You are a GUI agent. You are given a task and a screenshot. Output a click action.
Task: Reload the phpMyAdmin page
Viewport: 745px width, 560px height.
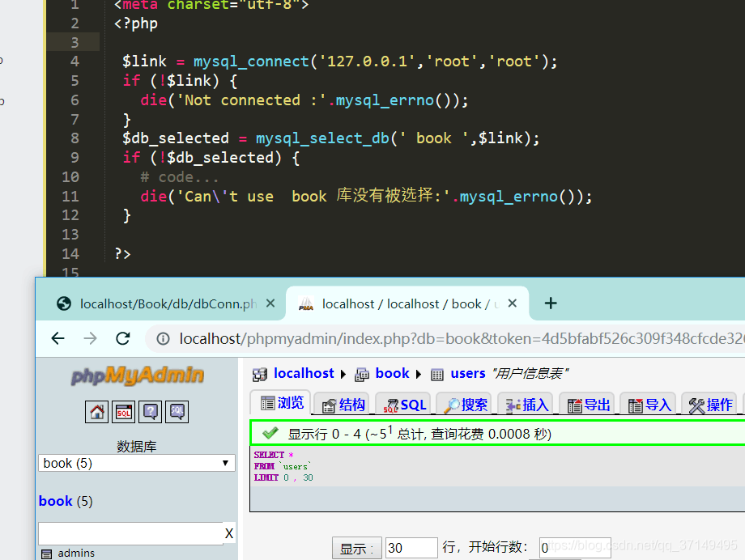tap(123, 338)
